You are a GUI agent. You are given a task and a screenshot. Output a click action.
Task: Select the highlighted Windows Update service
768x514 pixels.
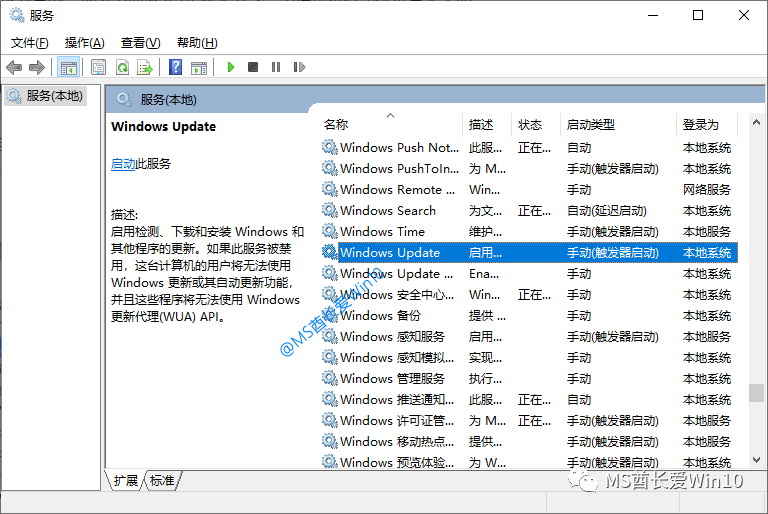[529, 252]
